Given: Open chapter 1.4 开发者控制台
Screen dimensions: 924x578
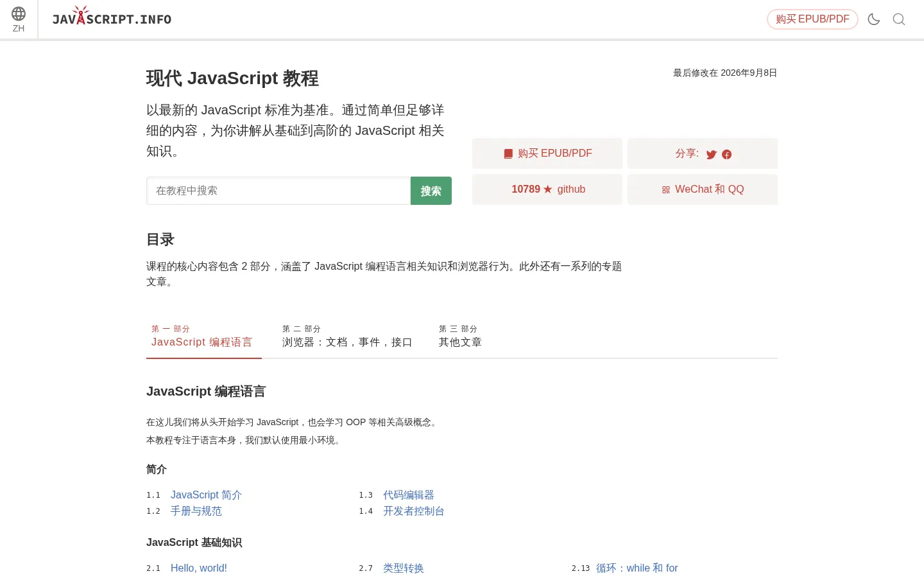Looking at the screenshot, I should [x=414, y=511].
